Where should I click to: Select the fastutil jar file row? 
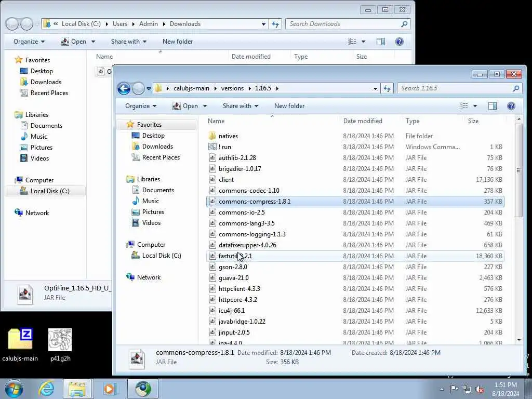(x=355, y=256)
